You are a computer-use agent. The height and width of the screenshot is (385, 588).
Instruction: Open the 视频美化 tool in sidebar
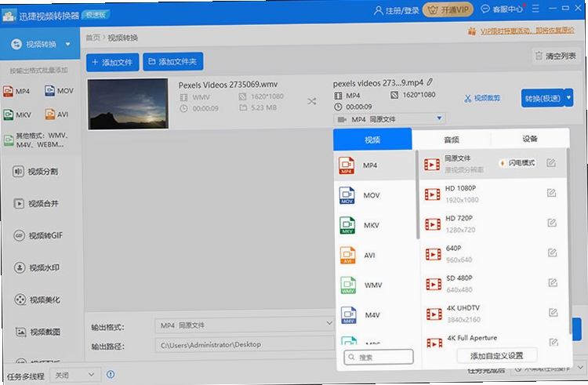coord(37,300)
